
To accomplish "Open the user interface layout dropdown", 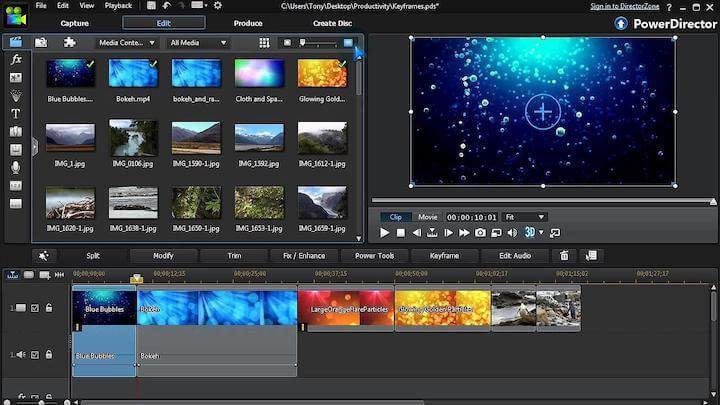I will click(199, 6).
